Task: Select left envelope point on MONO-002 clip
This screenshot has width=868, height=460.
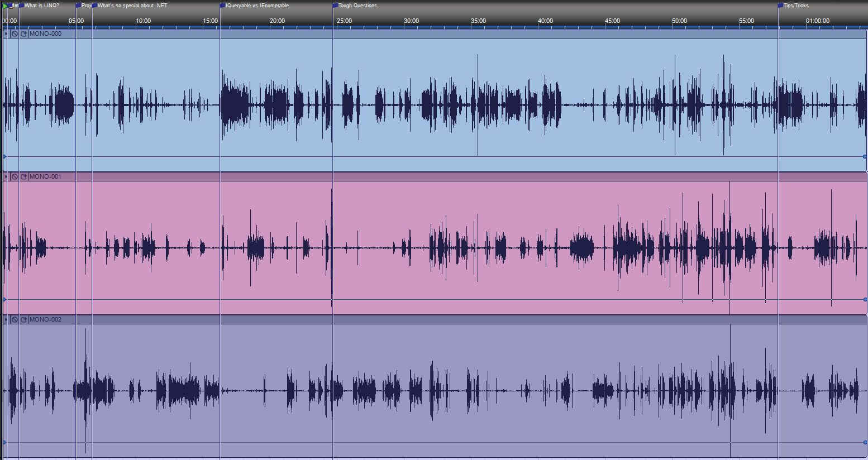Action: click(x=4, y=442)
